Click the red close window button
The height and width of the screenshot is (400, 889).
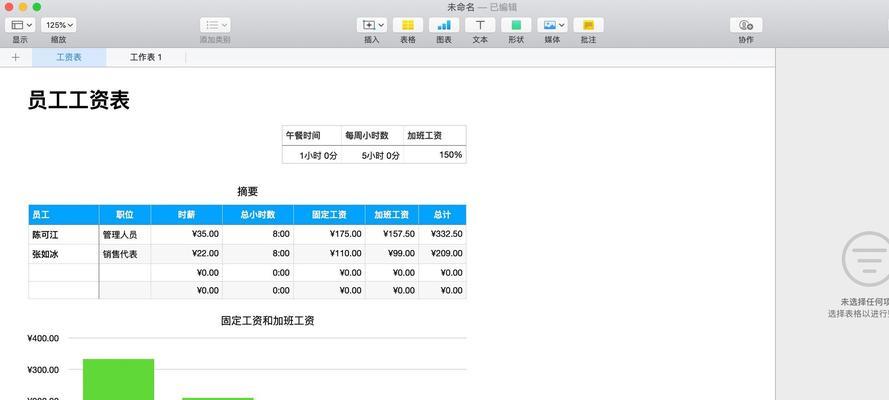pyautogui.click(x=9, y=7)
